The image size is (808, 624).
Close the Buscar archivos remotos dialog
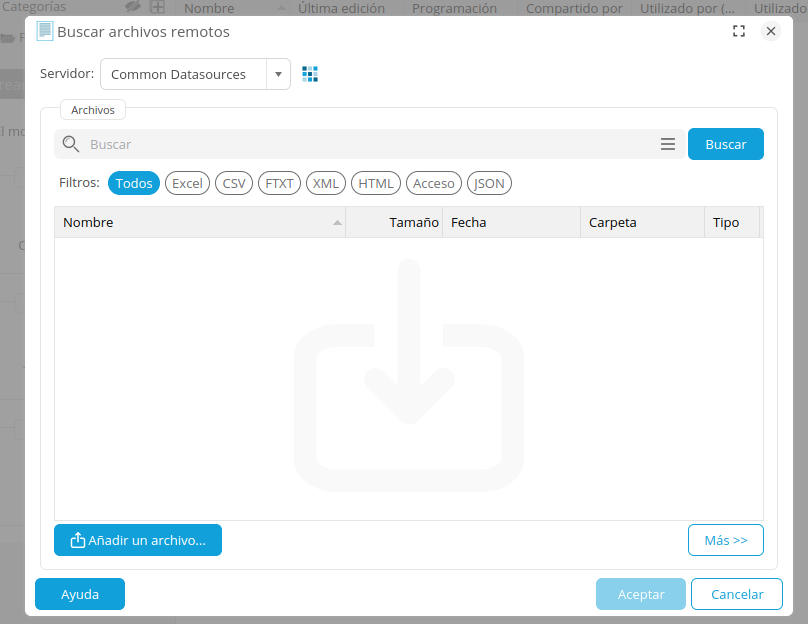(x=770, y=31)
